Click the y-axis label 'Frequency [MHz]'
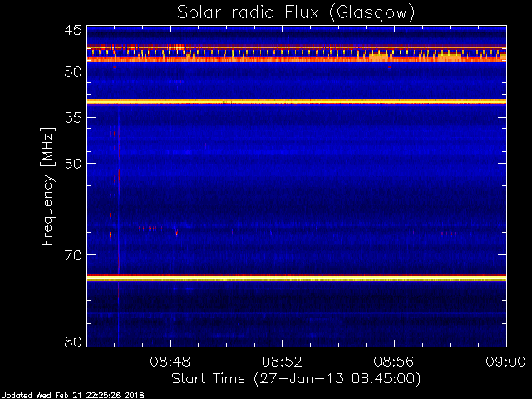This screenshot has width=532, height=399. 47,186
